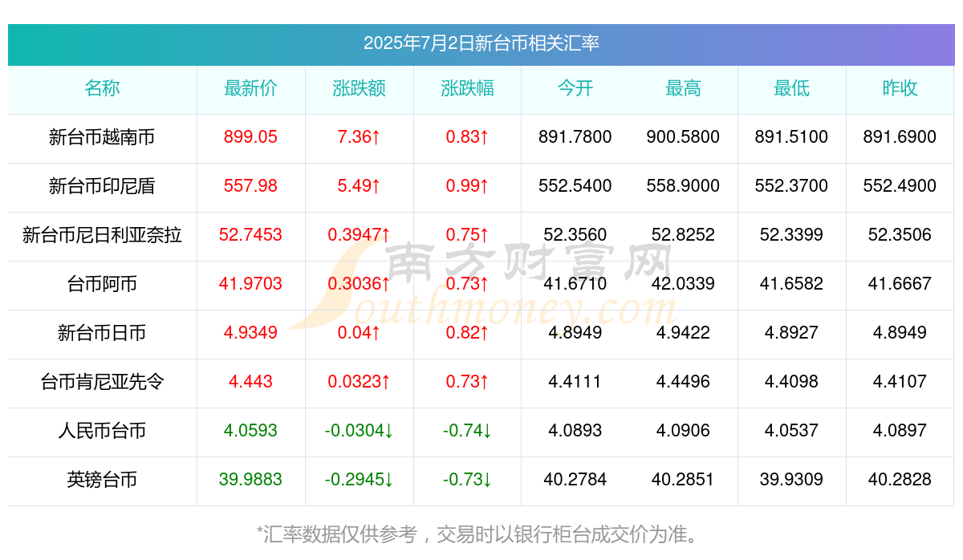Screen dimensions: 963x560
Task: Click opening value 52.3560
Action: (575, 235)
